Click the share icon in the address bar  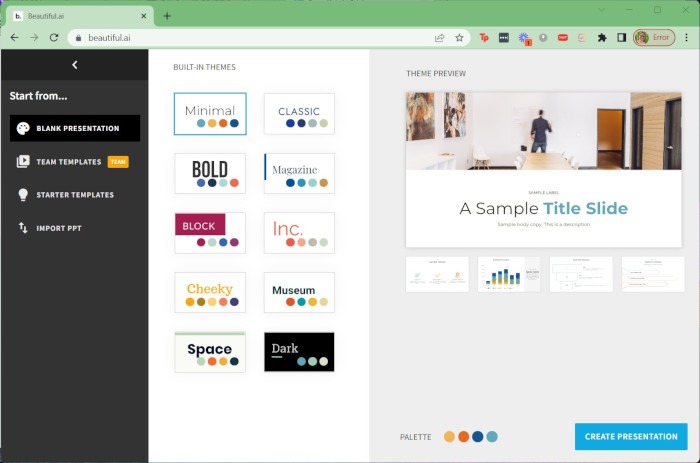(x=439, y=38)
